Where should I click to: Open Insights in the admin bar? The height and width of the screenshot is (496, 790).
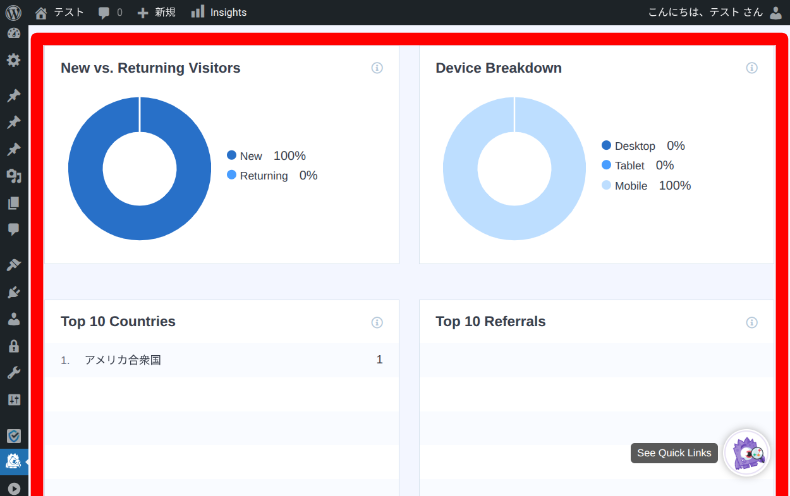click(x=218, y=12)
